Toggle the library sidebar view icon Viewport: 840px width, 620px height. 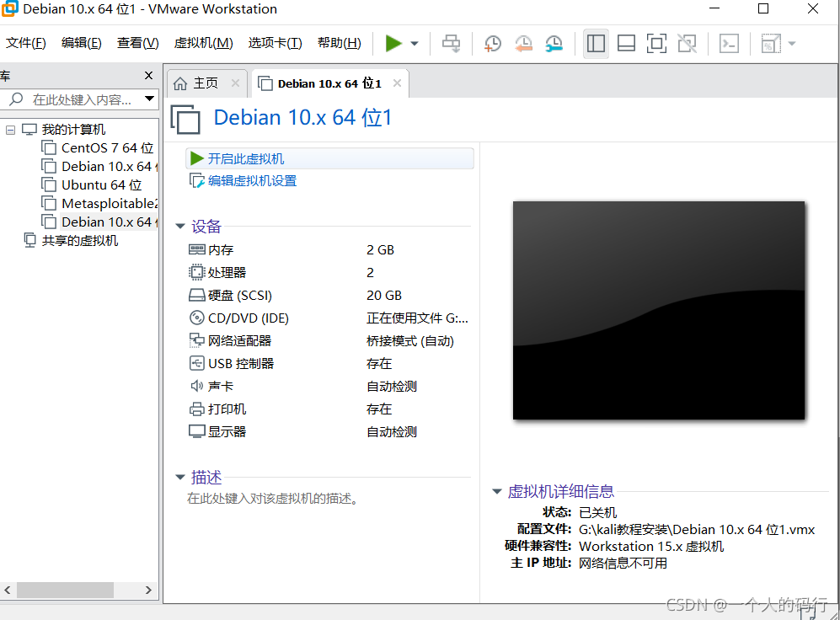click(x=596, y=43)
